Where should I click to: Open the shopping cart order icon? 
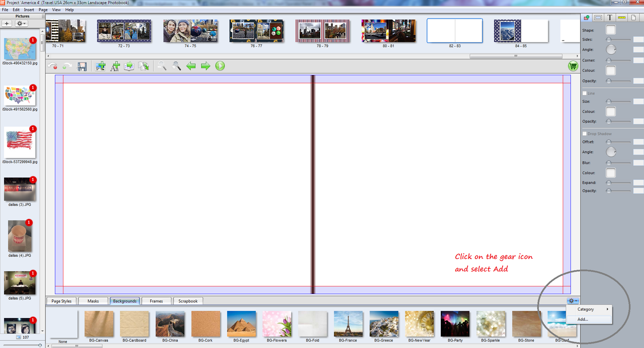pyautogui.click(x=573, y=66)
